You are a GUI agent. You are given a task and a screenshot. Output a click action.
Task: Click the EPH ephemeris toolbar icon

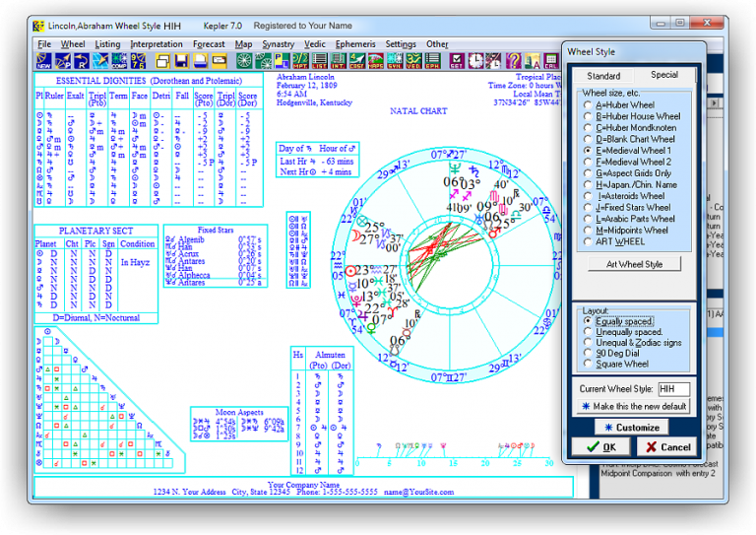(x=431, y=61)
